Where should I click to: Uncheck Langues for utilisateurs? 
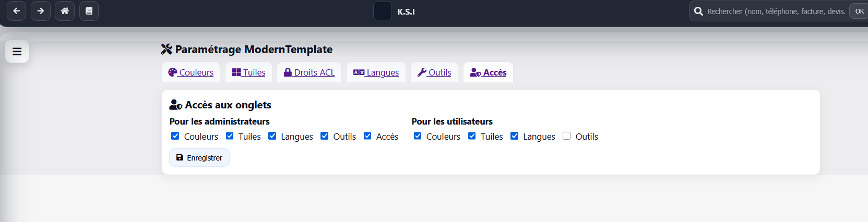point(515,136)
